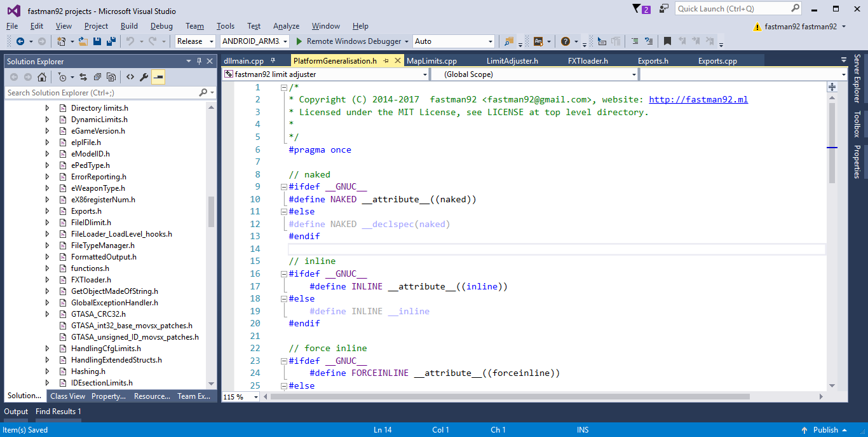
Task: Collapse the #ifdef __GNUC__ block at line 9
Action: [283, 187]
